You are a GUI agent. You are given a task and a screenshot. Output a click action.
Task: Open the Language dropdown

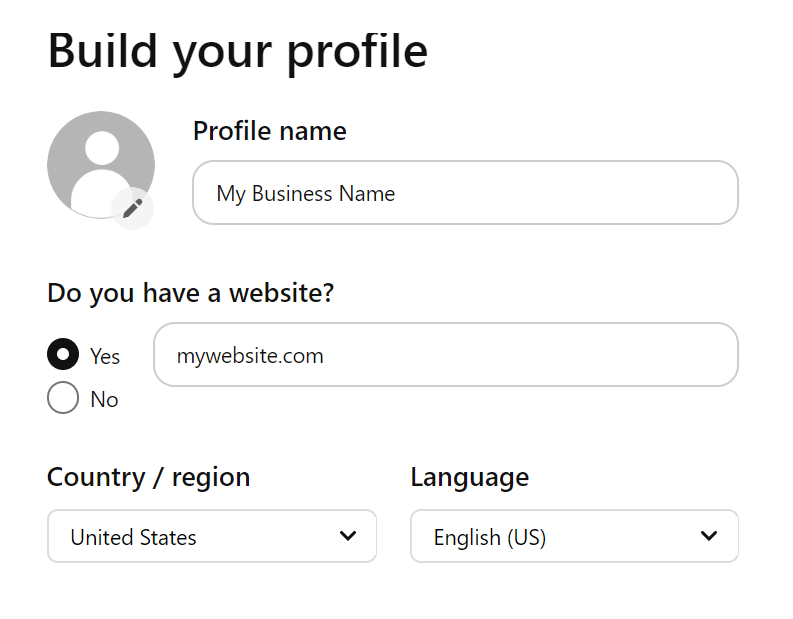pyautogui.click(x=574, y=537)
